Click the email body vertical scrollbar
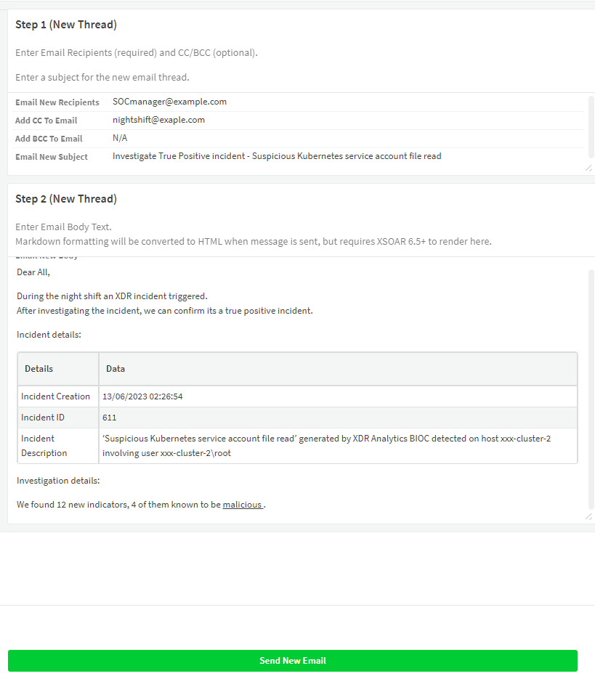Screen dimensions: 595x700 (x=591, y=389)
